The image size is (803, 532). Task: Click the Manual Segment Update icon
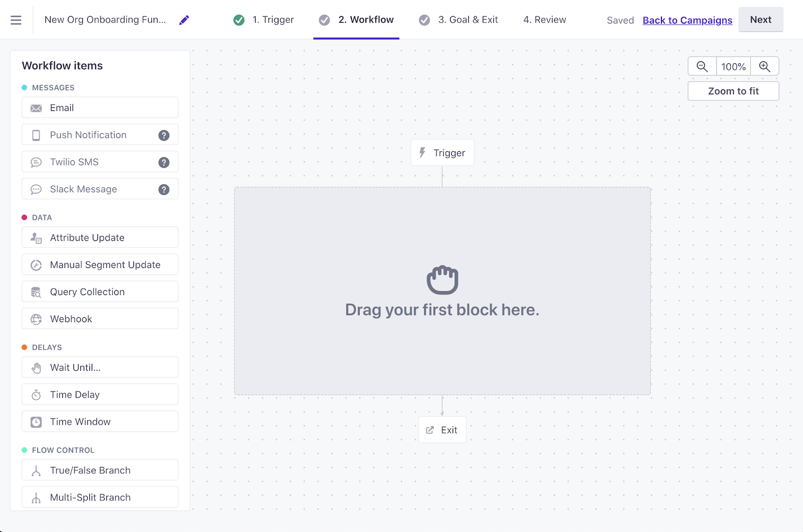click(x=36, y=265)
